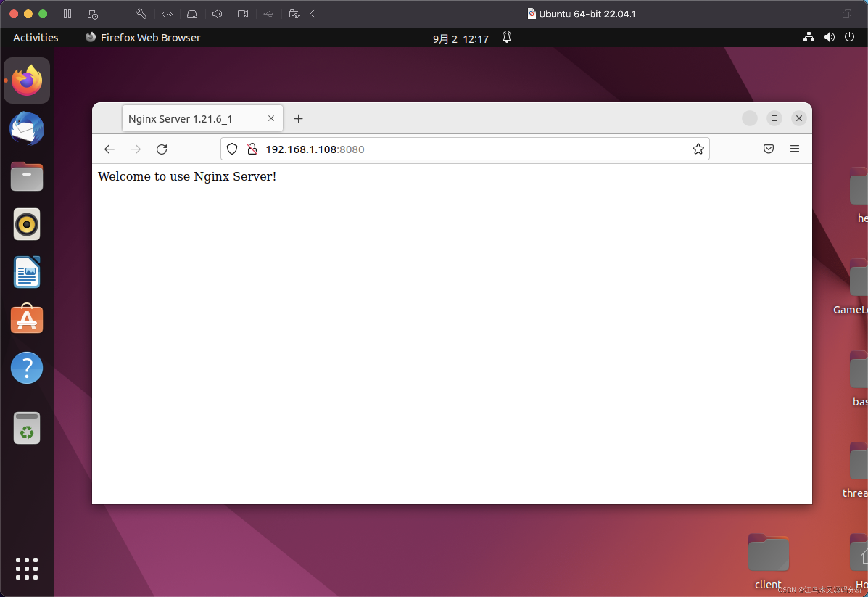
Task: Open the Activities overview
Action: pos(36,37)
